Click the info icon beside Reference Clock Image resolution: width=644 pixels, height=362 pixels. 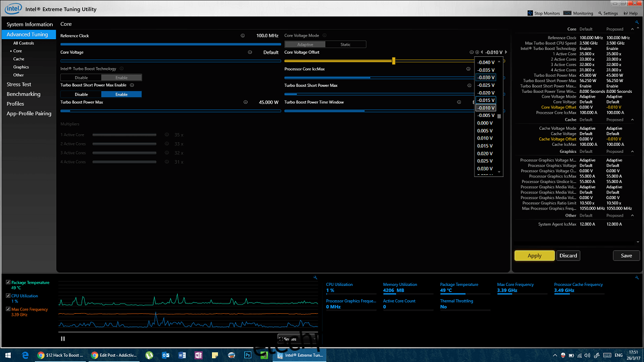point(243,35)
